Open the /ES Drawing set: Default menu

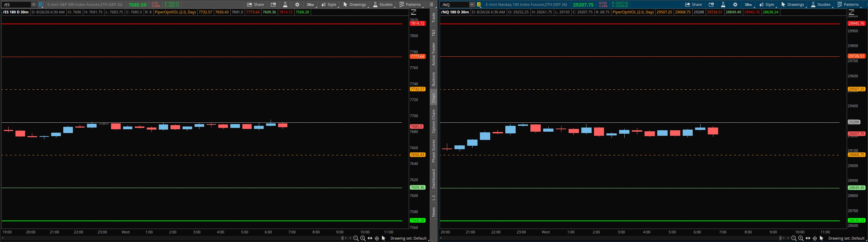coord(408,238)
